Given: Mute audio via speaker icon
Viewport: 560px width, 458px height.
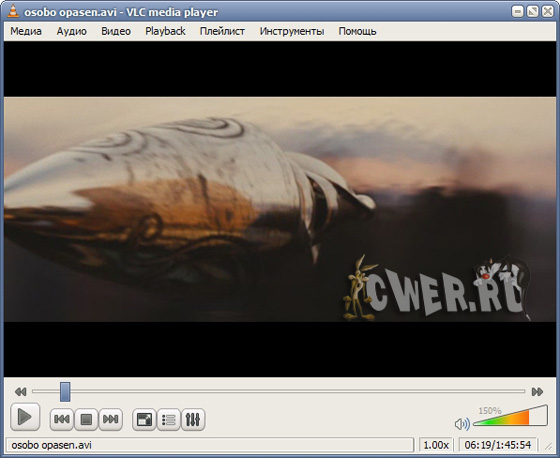Looking at the screenshot, I should coord(462,424).
